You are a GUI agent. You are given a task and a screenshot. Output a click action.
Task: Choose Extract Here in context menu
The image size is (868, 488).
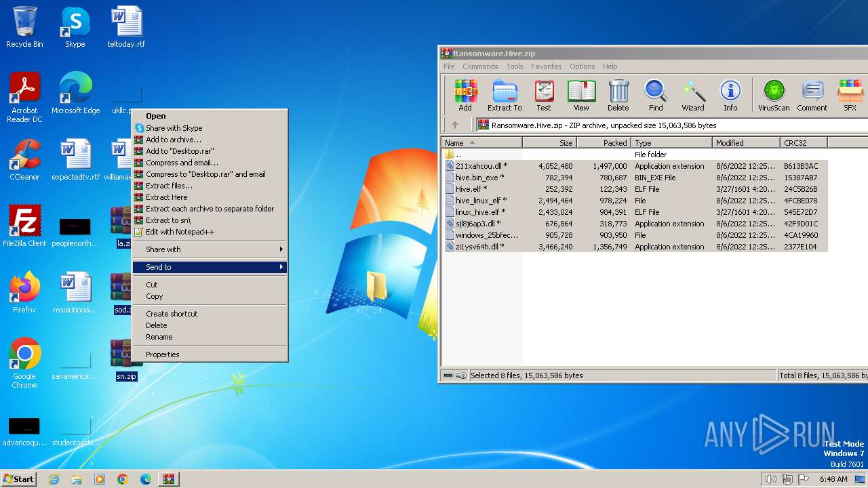[210, 197]
